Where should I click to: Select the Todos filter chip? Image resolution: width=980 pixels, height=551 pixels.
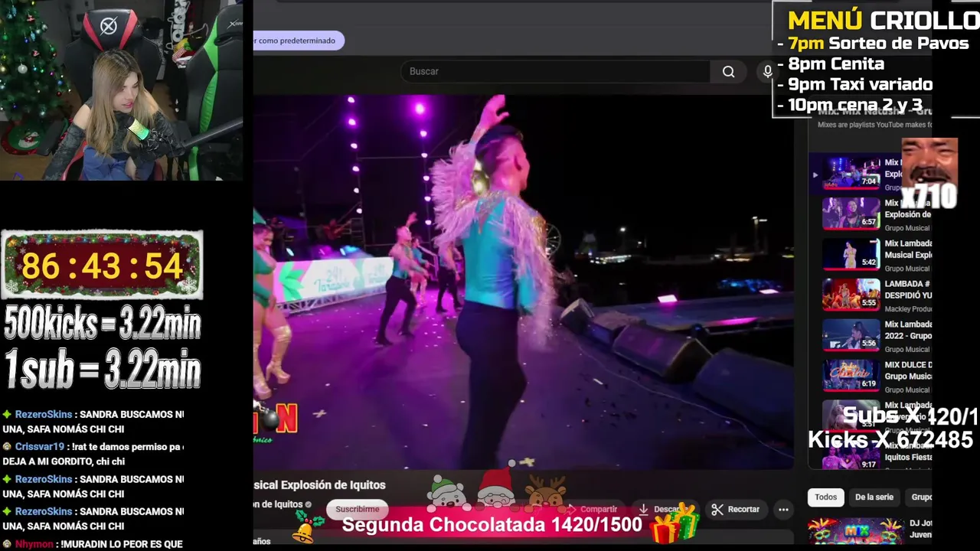825,497
